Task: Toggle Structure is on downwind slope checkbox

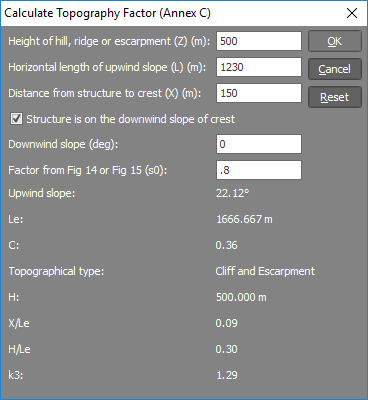Action: [x=16, y=119]
